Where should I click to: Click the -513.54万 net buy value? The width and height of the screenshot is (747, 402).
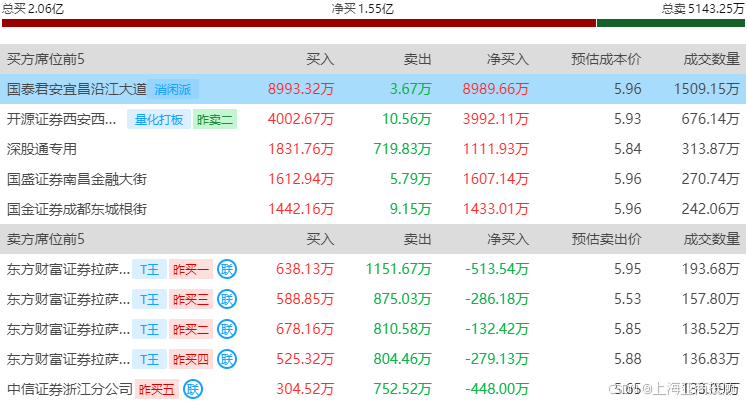point(497,270)
